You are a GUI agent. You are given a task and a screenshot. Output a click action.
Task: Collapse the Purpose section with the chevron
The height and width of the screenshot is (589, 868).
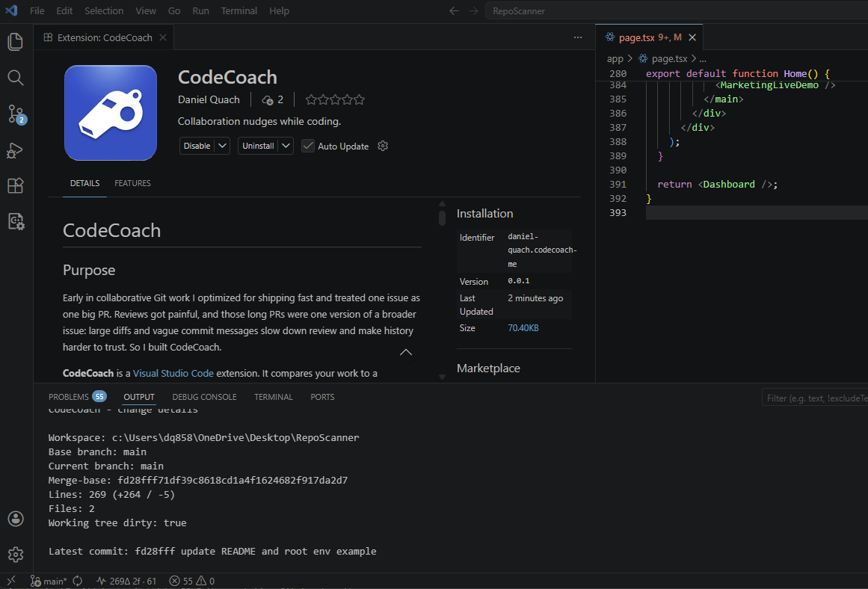coord(406,351)
